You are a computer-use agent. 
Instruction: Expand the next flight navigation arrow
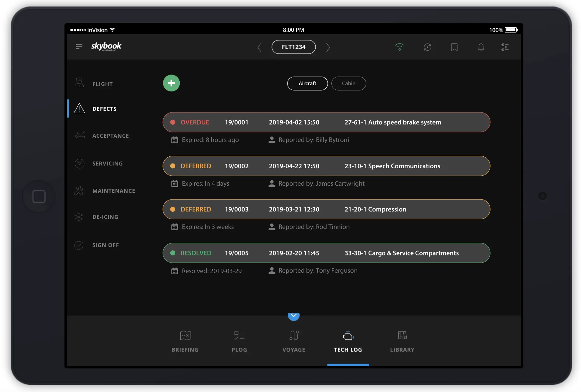click(328, 47)
